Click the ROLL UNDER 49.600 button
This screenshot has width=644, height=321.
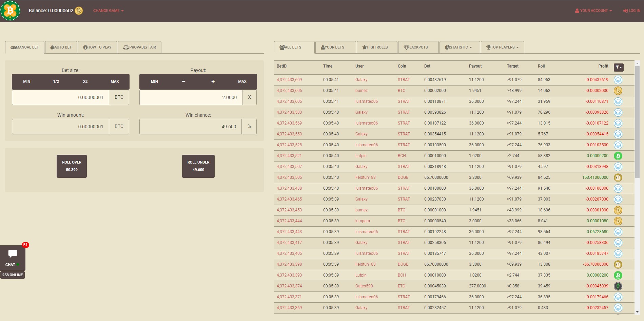coord(198,166)
